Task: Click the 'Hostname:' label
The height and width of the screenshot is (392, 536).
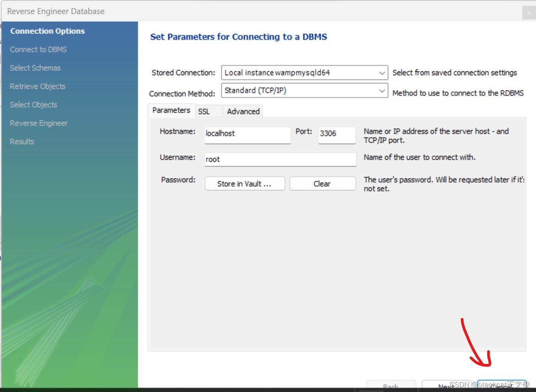Action: 177,131
